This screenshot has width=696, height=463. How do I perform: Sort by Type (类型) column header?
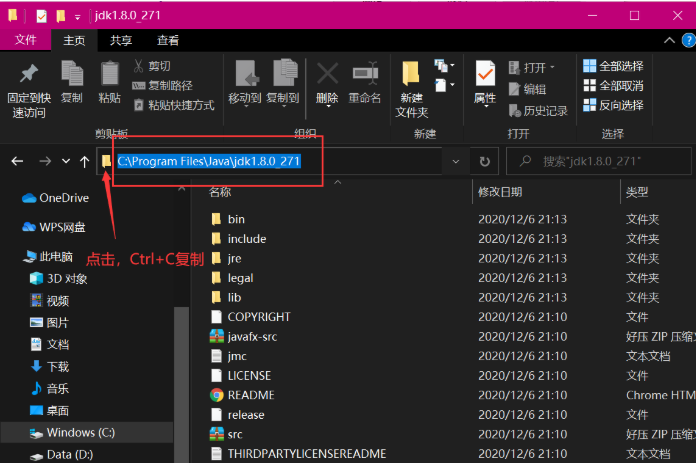pyautogui.click(x=637, y=192)
